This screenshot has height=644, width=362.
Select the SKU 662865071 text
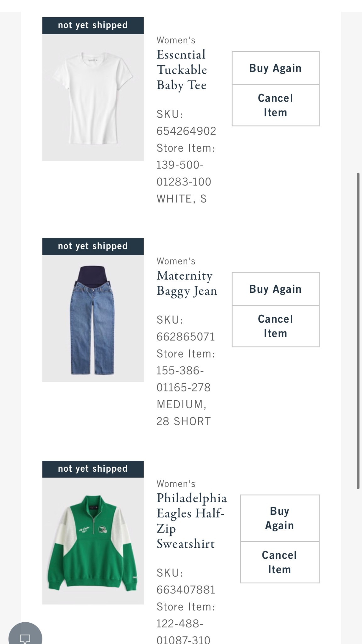[185, 336]
